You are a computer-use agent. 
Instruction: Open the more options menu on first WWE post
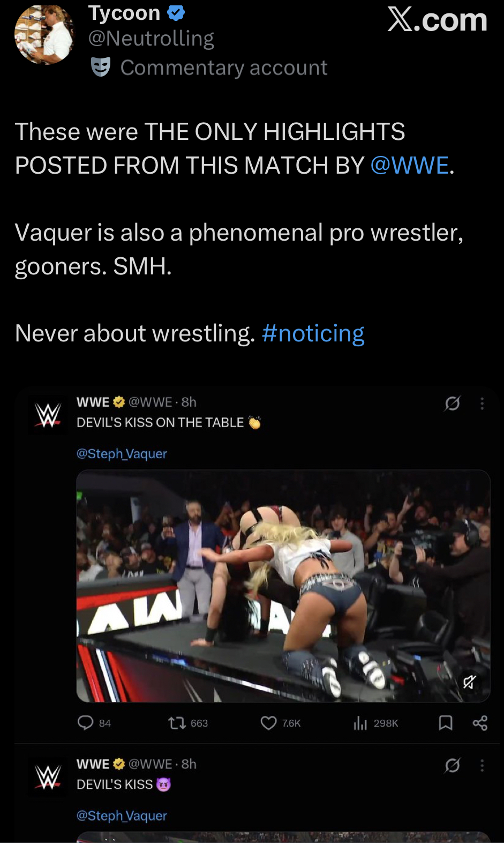(x=482, y=403)
